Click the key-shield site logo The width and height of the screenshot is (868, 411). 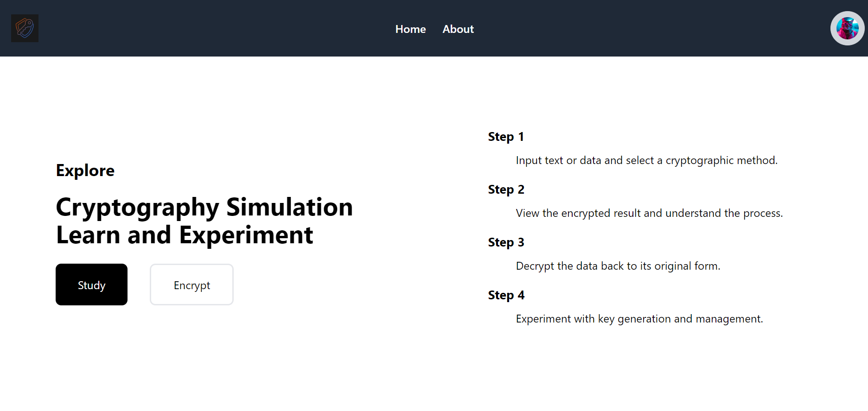(25, 28)
